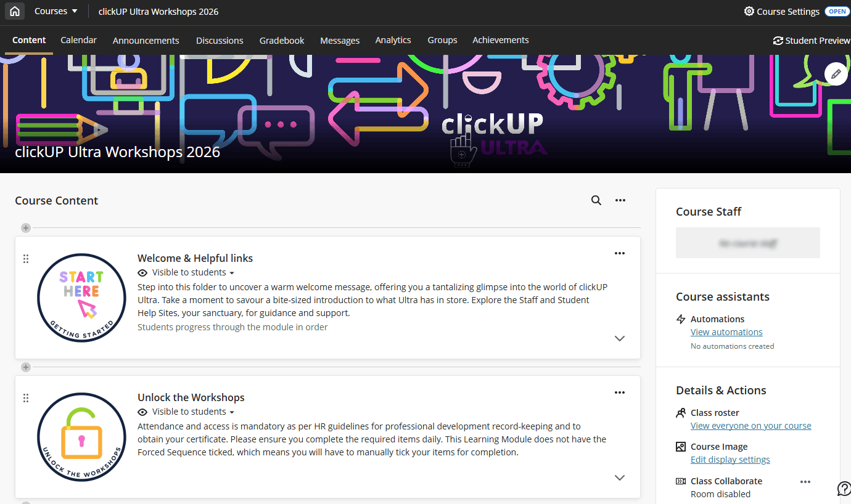Add content above Welcome & Helpful links
This screenshot has width=851, height=504.
click(26, 228)
